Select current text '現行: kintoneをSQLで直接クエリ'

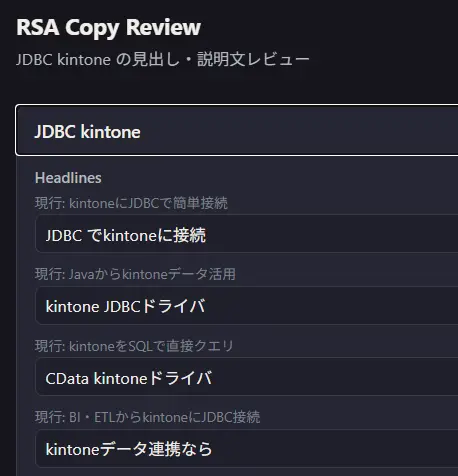[134, 346]
